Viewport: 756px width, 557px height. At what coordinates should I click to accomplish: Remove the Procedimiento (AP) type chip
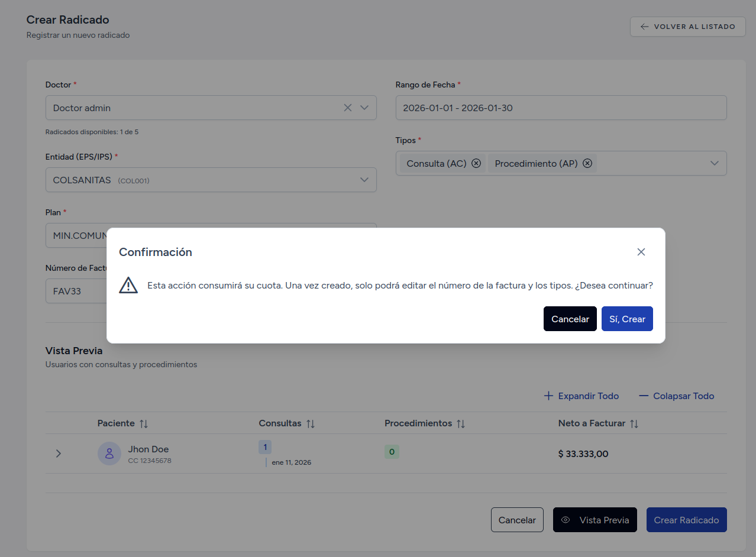tap(587, 163)
